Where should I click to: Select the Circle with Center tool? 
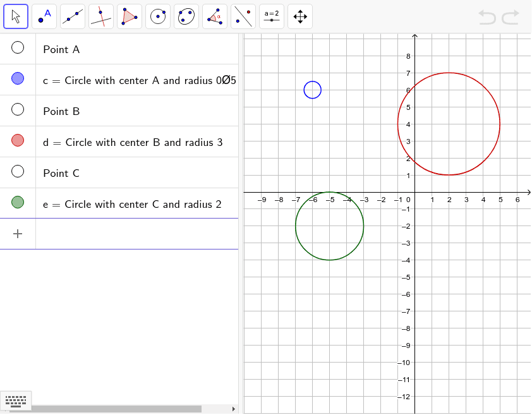click(x=158, y=16)
